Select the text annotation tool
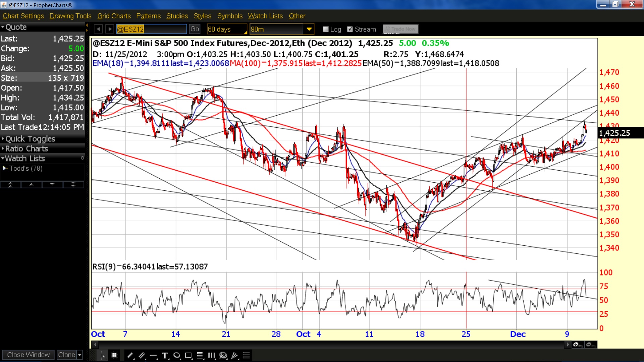644x362 pixels. coord(165,355)
